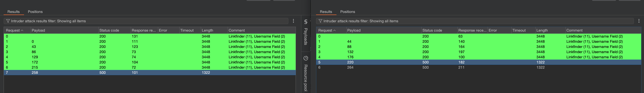
Task: Toggle the Request sort arrow in the right table
Action: [x=335, y=30]
